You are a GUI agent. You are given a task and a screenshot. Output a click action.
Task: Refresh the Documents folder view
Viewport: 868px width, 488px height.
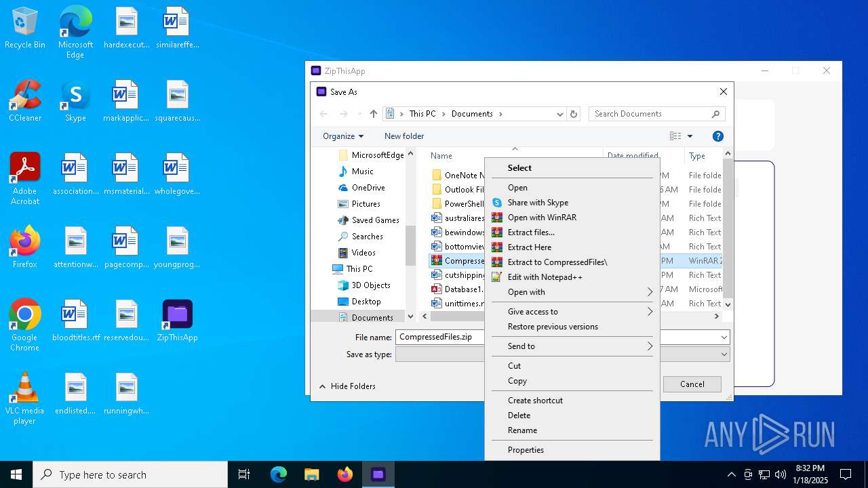(574, 114)
